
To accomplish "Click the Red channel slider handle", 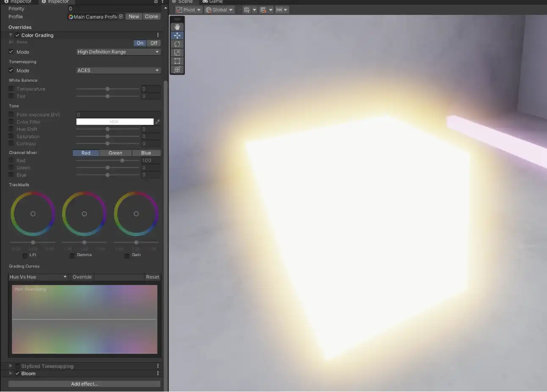I will click(x=122, y=160).
